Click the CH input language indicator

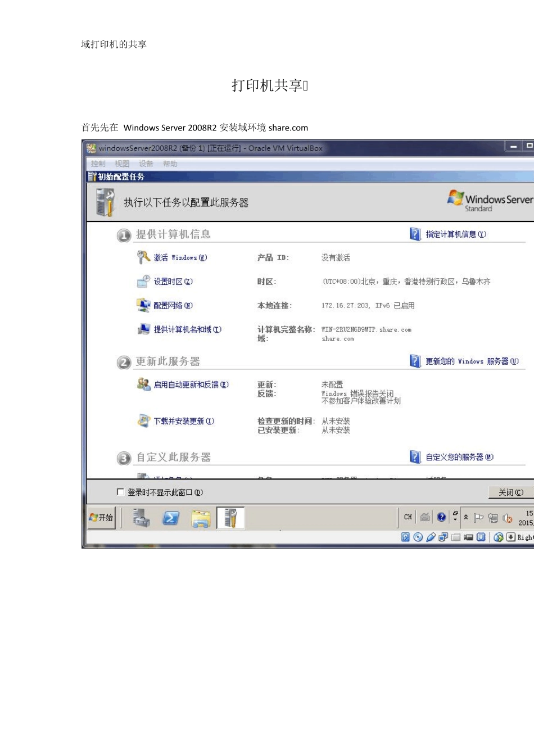point(408,517)
